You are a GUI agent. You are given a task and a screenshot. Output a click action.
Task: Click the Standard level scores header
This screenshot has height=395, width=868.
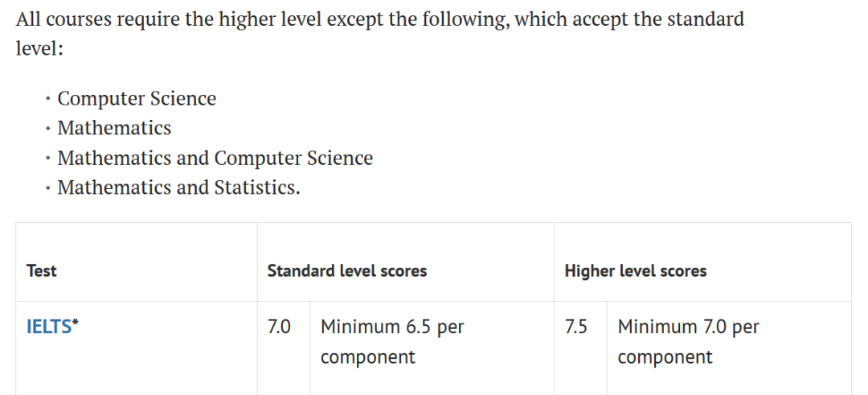pos(347,271)
